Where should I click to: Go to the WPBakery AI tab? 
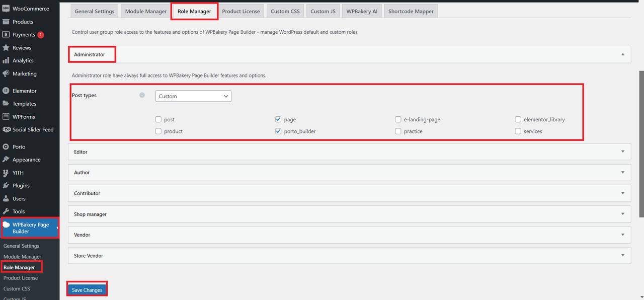coord(362,11)
